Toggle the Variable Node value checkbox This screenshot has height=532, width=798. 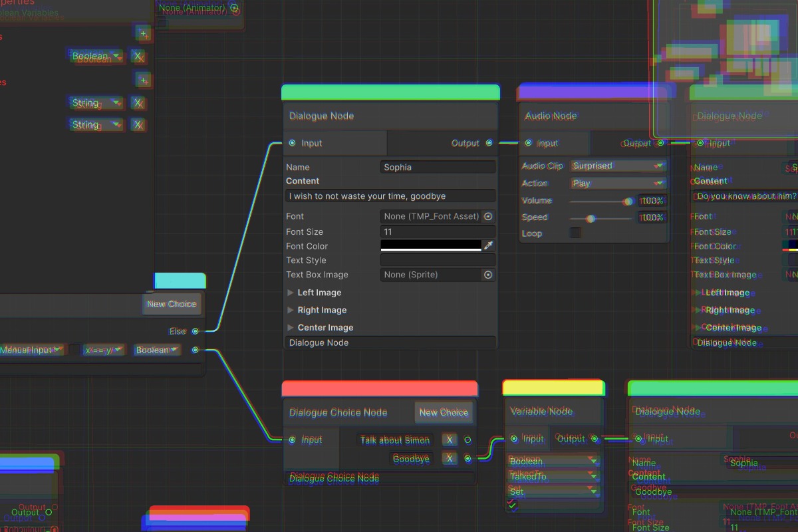pyautogui.click(x=512, y=505)
